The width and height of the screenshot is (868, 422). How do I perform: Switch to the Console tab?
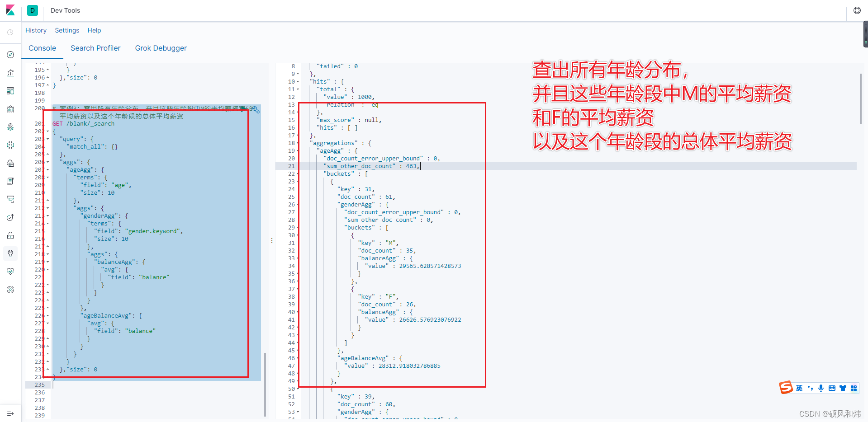[43, 48]
